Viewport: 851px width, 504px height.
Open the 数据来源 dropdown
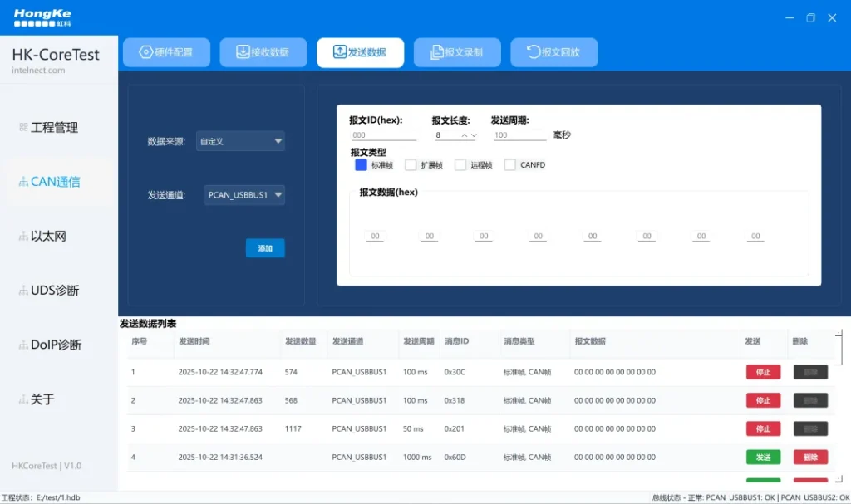click(240, 141)
